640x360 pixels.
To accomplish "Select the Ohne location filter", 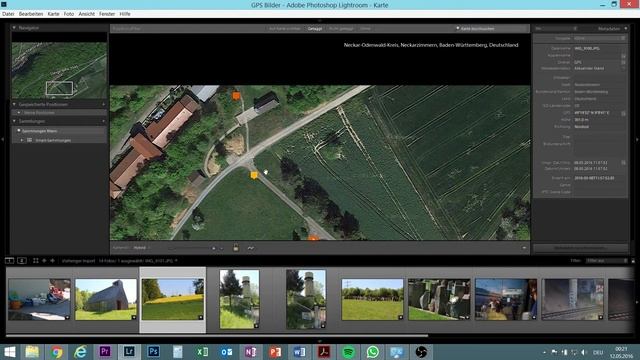I will (x=365, y=29).
